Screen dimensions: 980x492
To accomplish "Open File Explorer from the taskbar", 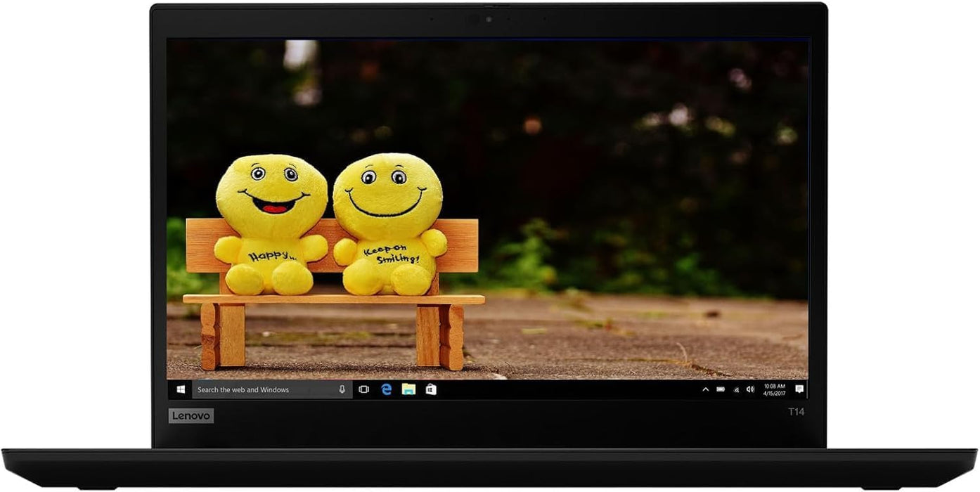I will point(408,389).
